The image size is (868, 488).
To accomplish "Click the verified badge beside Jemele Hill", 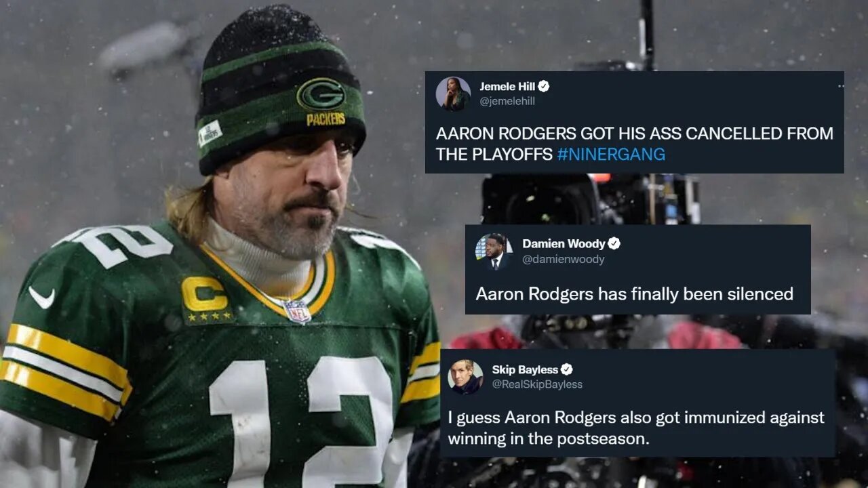I will [x=544, y=86].
